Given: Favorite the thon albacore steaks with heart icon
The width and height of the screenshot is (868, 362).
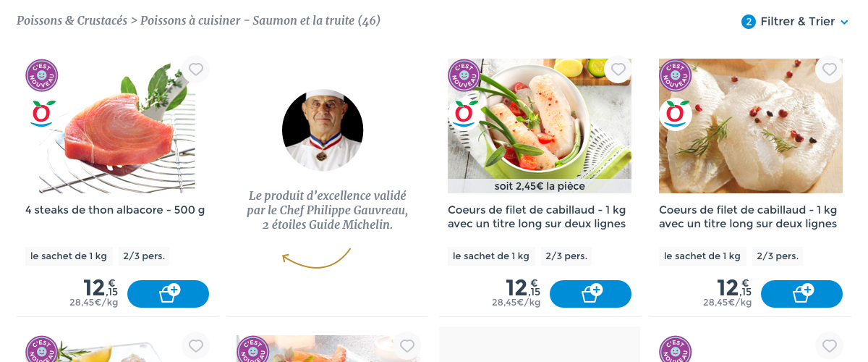Looking at the screenshot, I should click(195, 70).
